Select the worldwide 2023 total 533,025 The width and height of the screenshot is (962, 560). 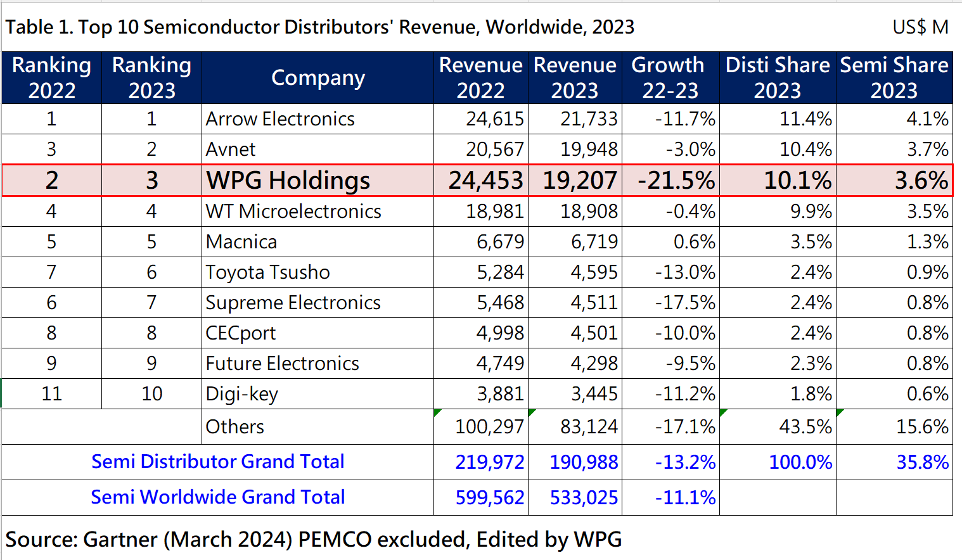[584, 498]
